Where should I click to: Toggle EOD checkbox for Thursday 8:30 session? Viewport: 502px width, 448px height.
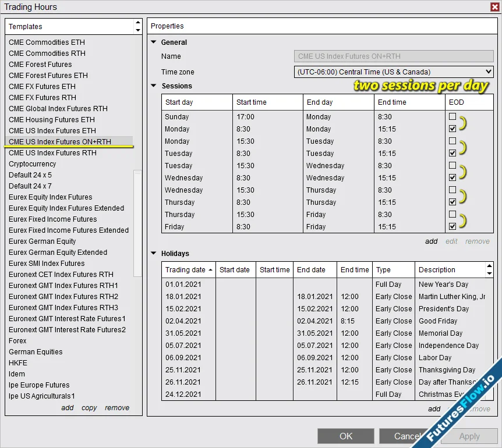452,202
